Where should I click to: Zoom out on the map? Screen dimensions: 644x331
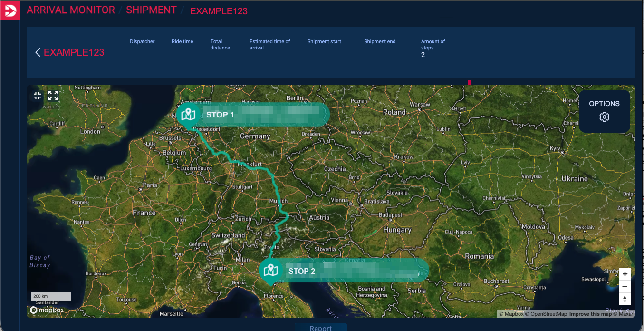point(625,286)
